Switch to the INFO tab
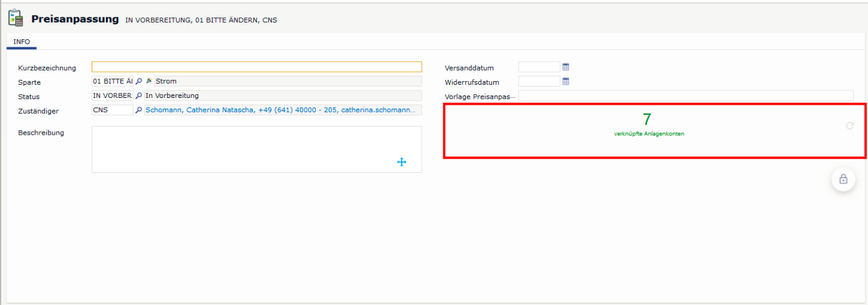 tap(22, 42)
